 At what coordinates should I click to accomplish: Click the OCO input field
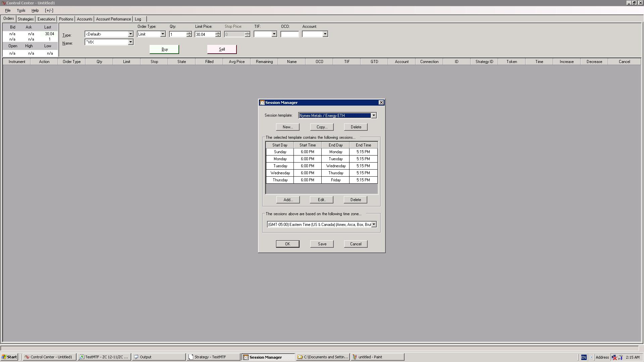[x=289, y=34]
